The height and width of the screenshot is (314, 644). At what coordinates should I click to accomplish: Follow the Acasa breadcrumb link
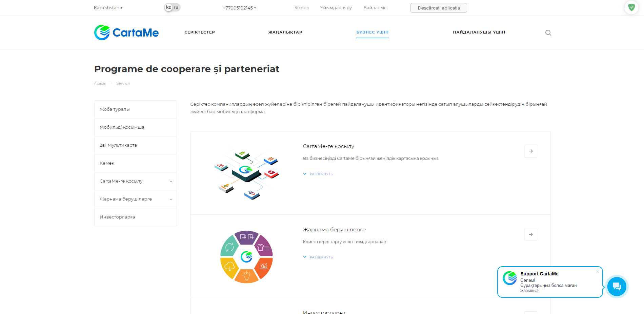pyautogui.click(x=100, y=83)
